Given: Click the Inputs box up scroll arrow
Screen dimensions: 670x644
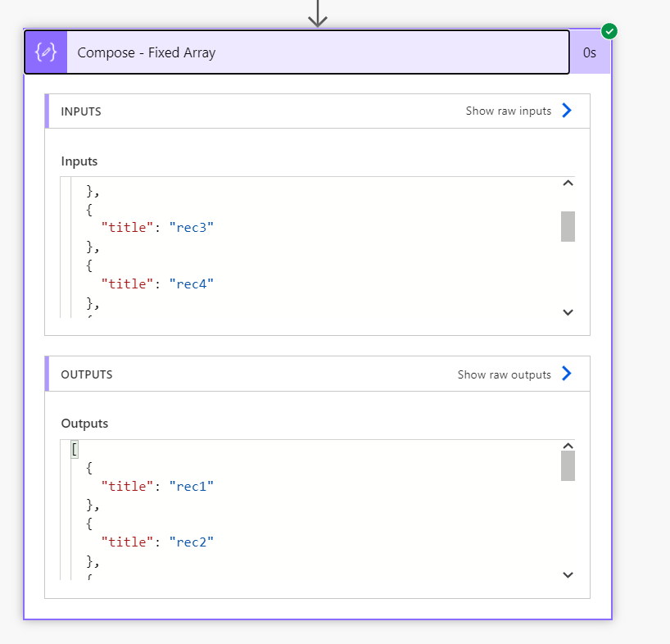Looking at the screenshot, I should (568, 184).
